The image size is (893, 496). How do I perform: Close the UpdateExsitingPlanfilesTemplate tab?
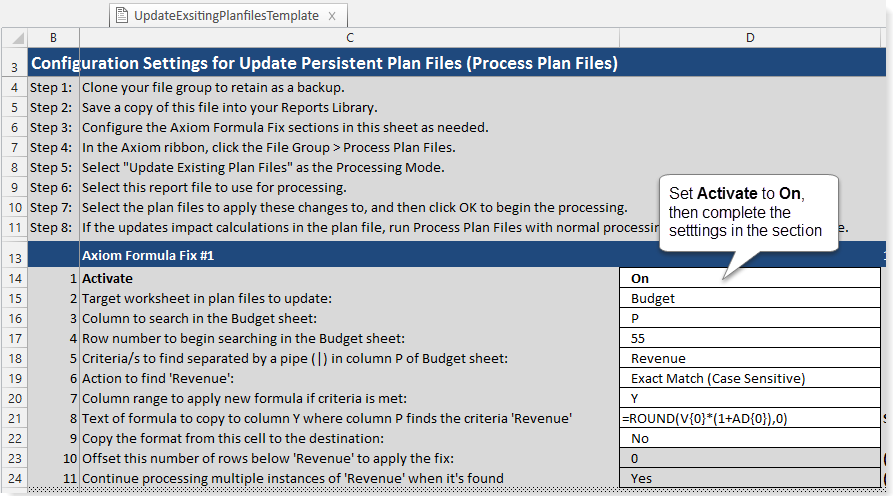pos(333,16)
